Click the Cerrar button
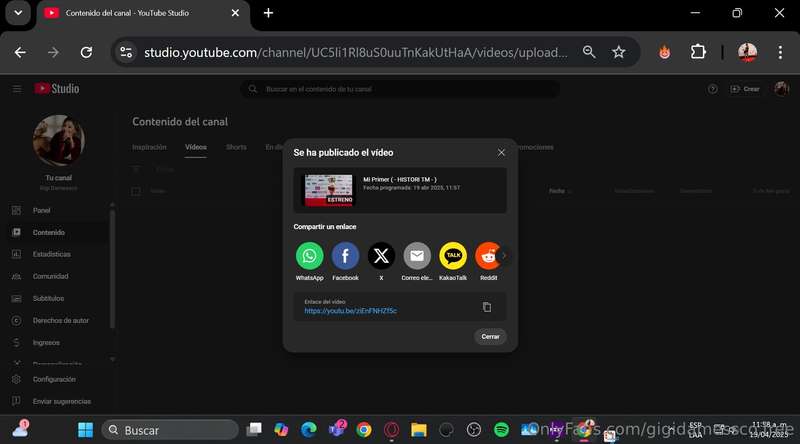 click(x=490, y=336)
